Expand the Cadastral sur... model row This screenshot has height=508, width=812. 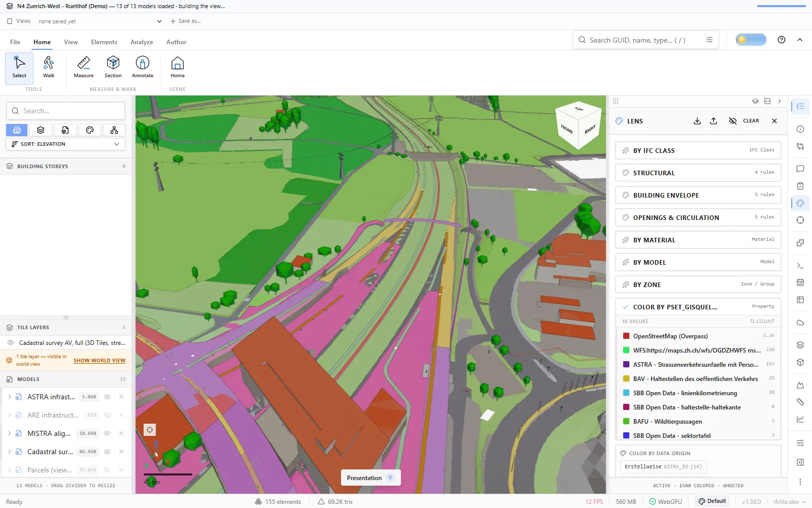click(x=9, y=452)
